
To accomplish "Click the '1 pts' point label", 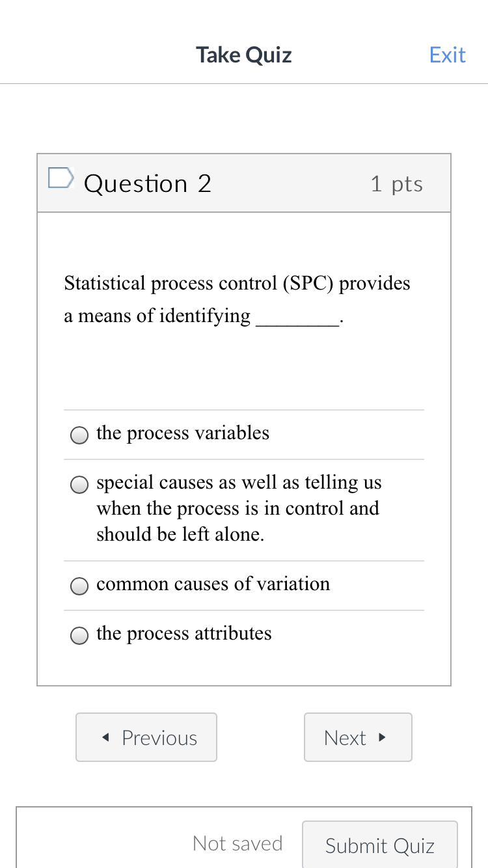I will [396, 183].
